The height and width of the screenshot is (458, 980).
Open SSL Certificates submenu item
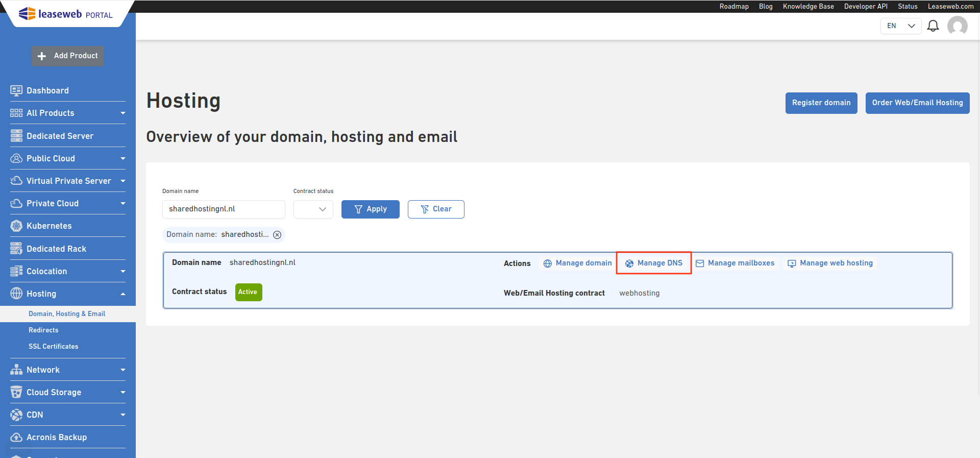pos(54,347)
